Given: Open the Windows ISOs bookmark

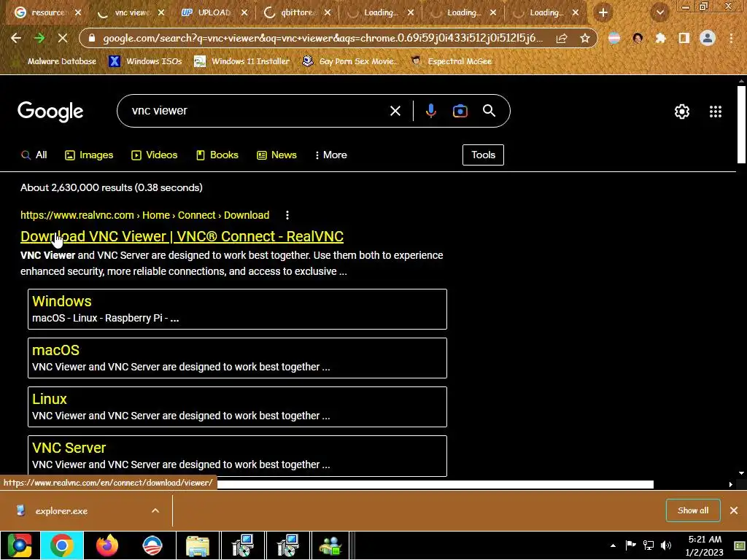Looking at the screenshot, I should (145, 61).
